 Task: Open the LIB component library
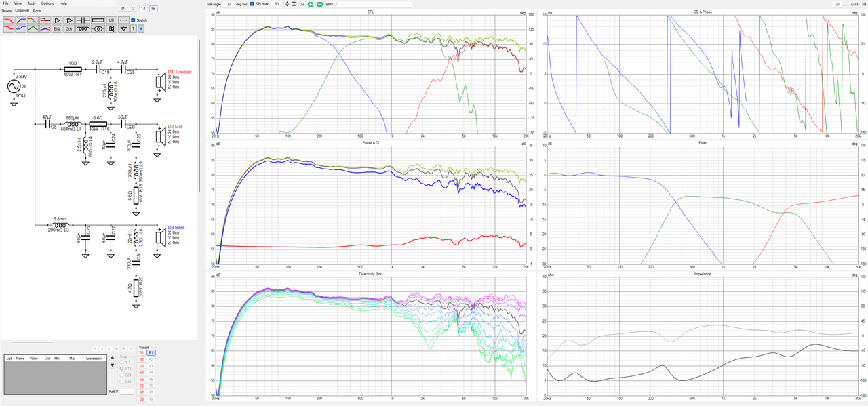[112, 20]
